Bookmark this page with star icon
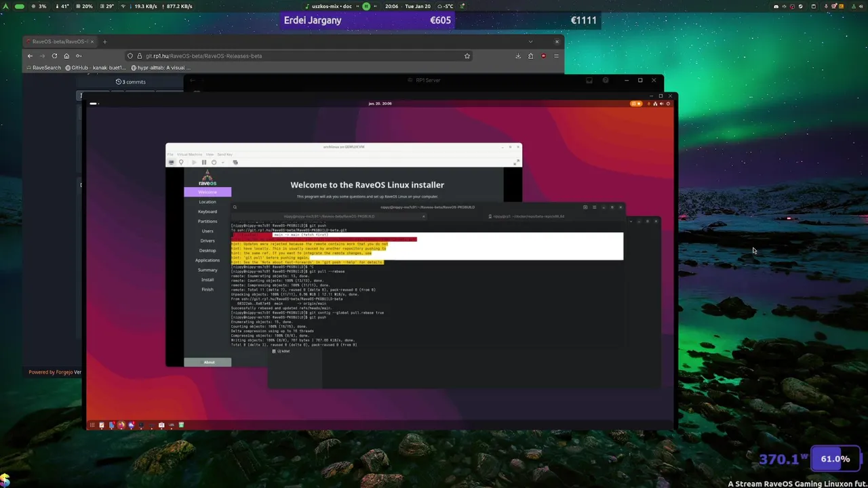Viewport: 868px width, 488px height. point(467,56)
